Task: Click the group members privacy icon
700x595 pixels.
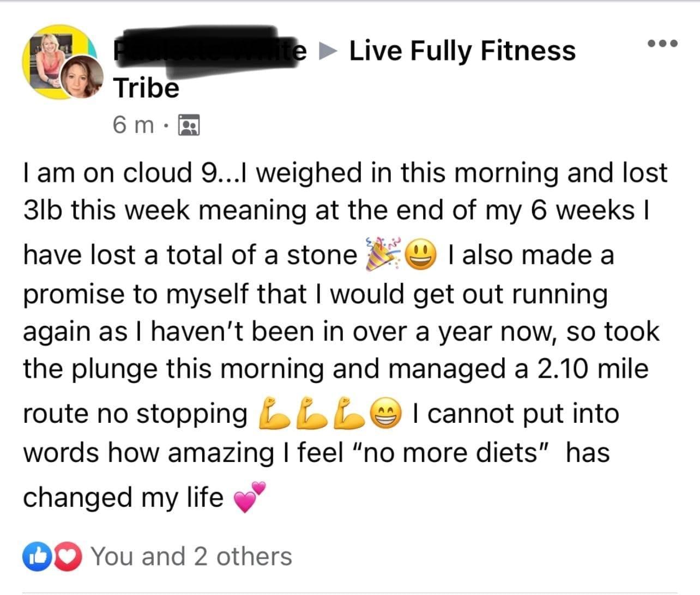Action: point(190,125)
